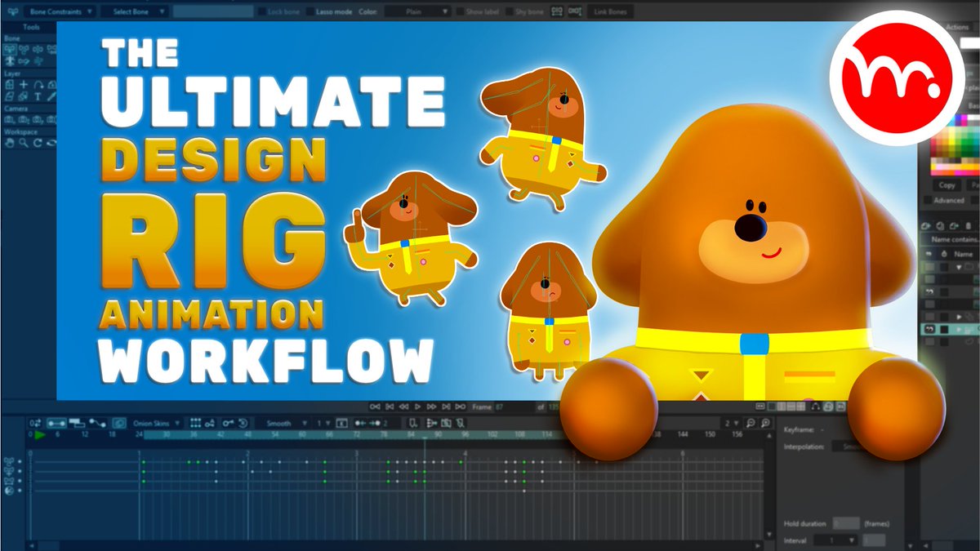Click the key icon in timeline toolbar
Viewport: 980px width, 551px height.
coord(229,423)
